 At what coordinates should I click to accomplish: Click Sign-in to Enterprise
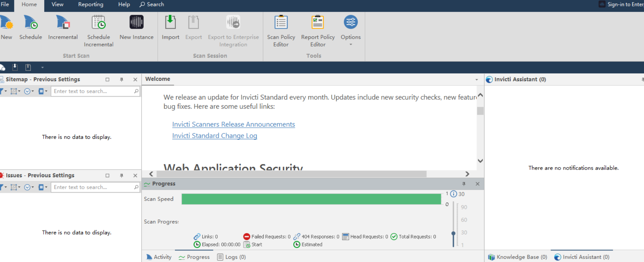(622, 5)
